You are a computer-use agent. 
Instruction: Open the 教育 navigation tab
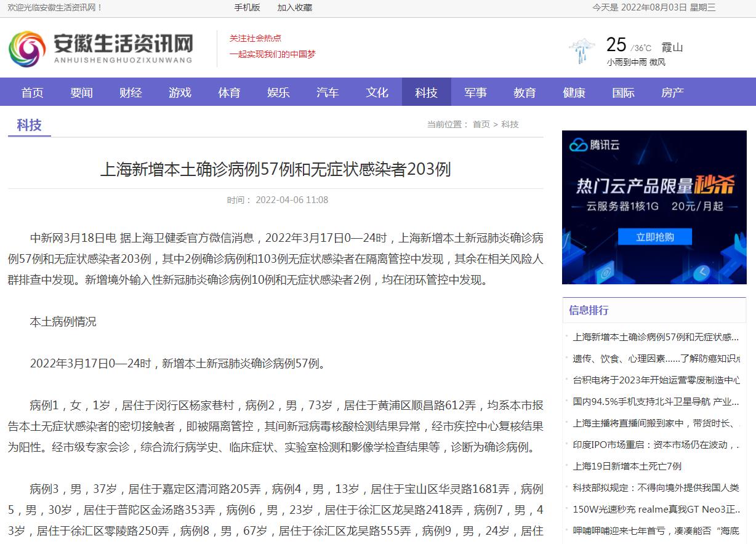pyautogui.click(x=525, y=92)
